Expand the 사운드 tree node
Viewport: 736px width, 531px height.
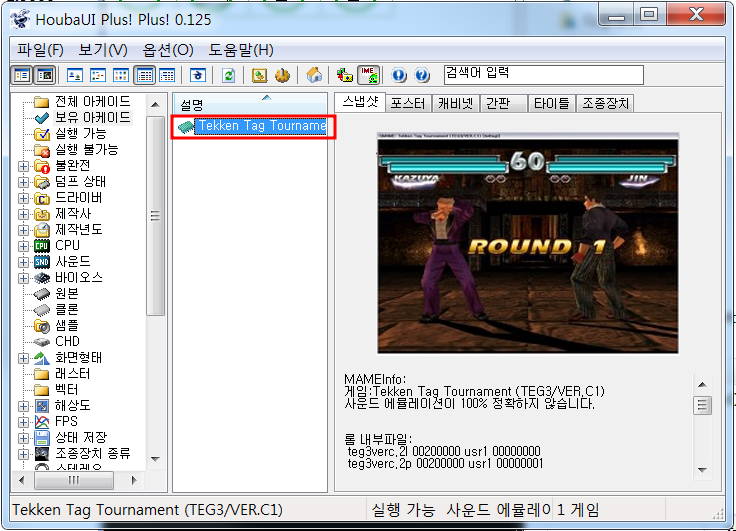[x=23, y=262]
